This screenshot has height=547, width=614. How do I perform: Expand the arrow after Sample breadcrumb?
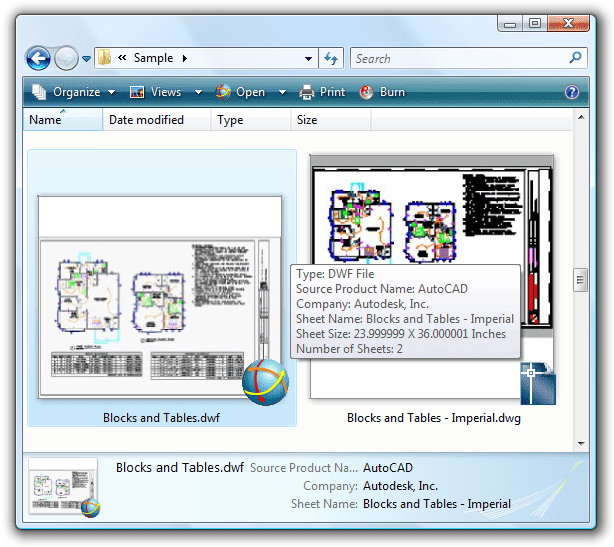(185, 58)
